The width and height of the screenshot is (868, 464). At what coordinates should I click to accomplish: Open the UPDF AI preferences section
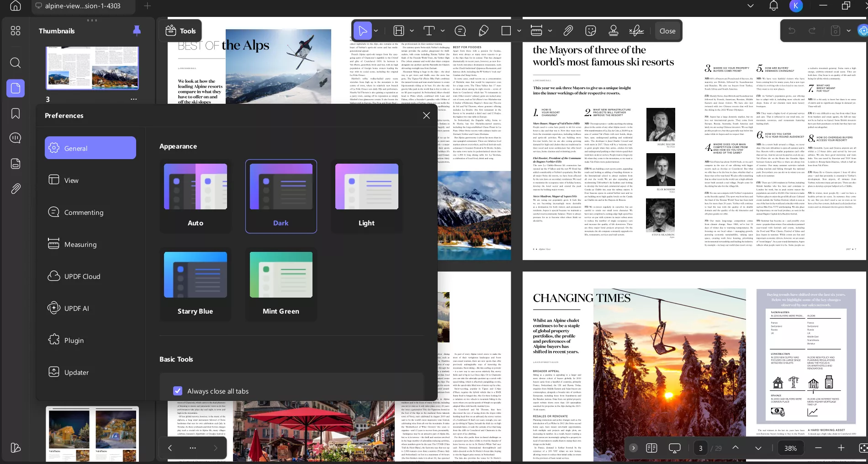[x=90, y=308]
